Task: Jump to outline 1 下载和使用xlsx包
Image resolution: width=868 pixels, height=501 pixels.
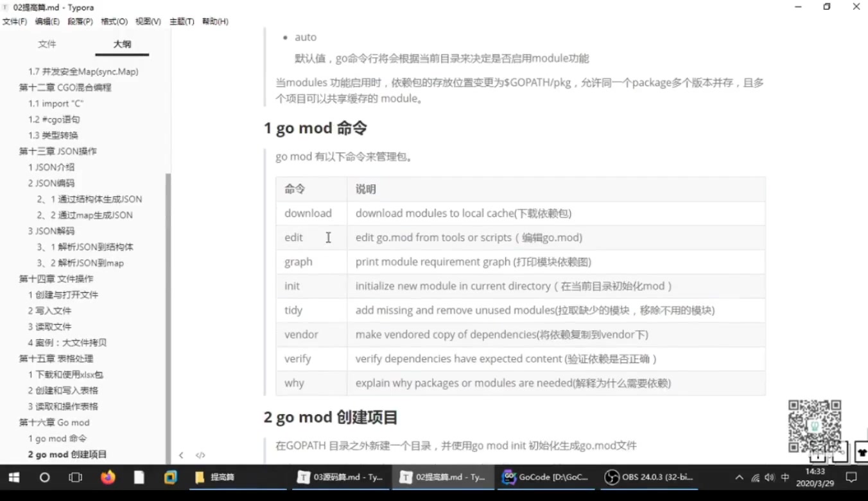Action: coord(65,374)
